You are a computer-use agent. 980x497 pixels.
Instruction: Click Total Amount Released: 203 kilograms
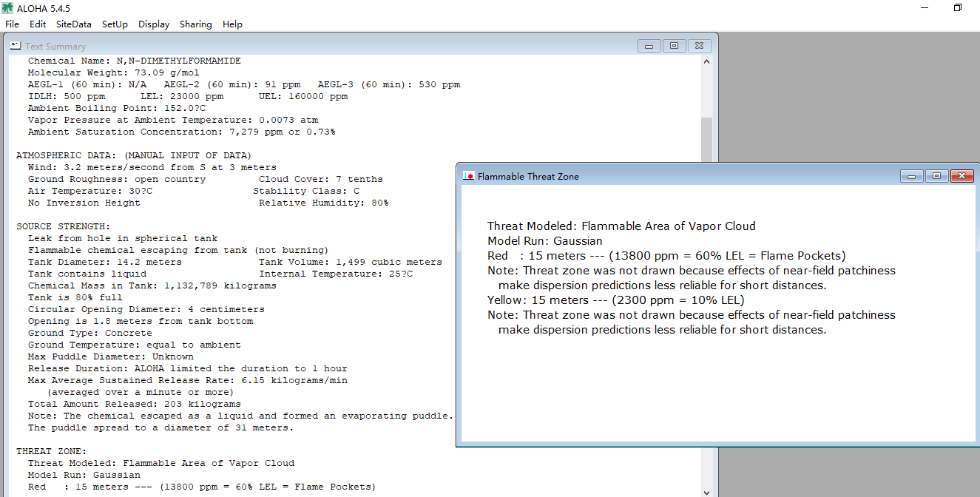click(135, 404)
